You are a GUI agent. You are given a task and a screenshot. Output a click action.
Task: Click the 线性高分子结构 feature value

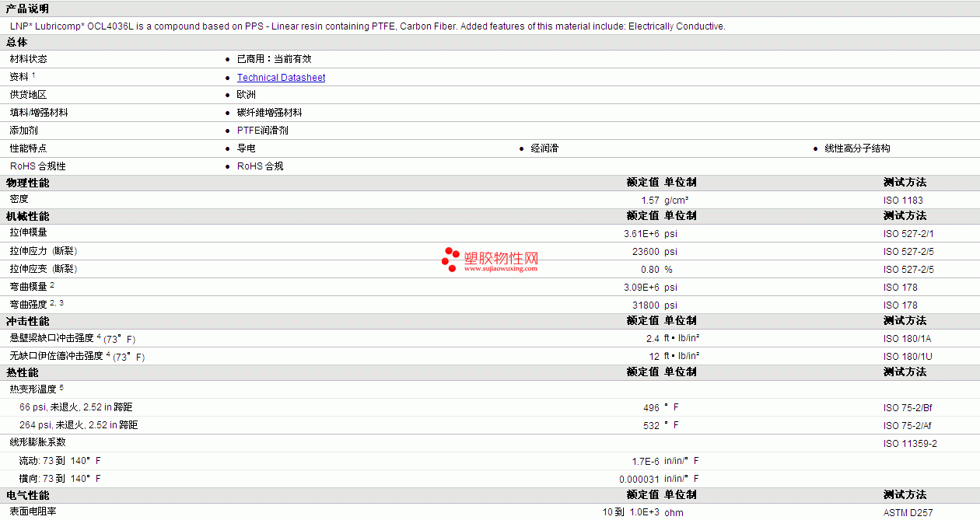point(858,148)
